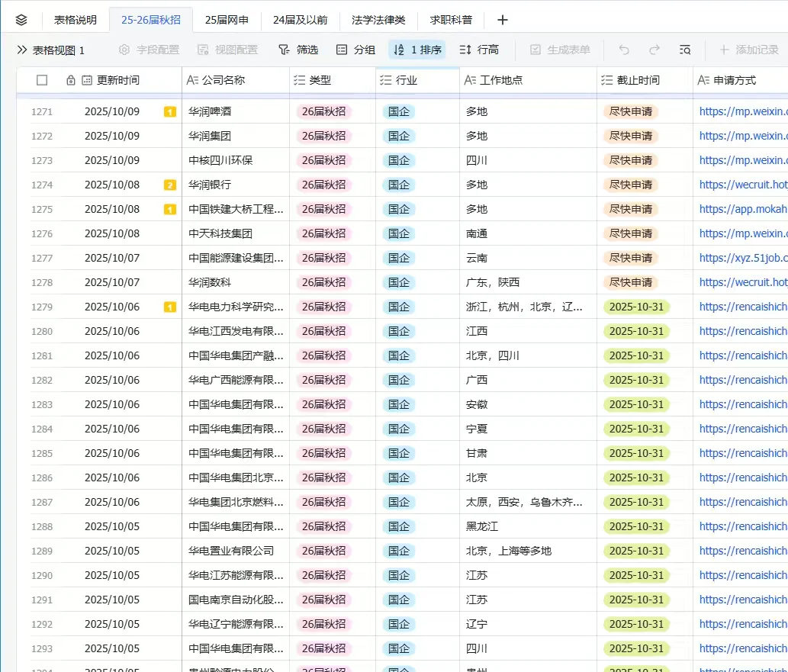
Task: Switch to the 表格说明 tab
Action: tap(76, 20)
